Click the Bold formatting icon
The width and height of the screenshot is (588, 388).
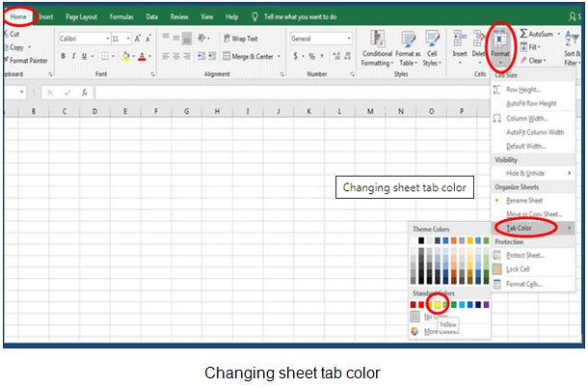(63, 56)
